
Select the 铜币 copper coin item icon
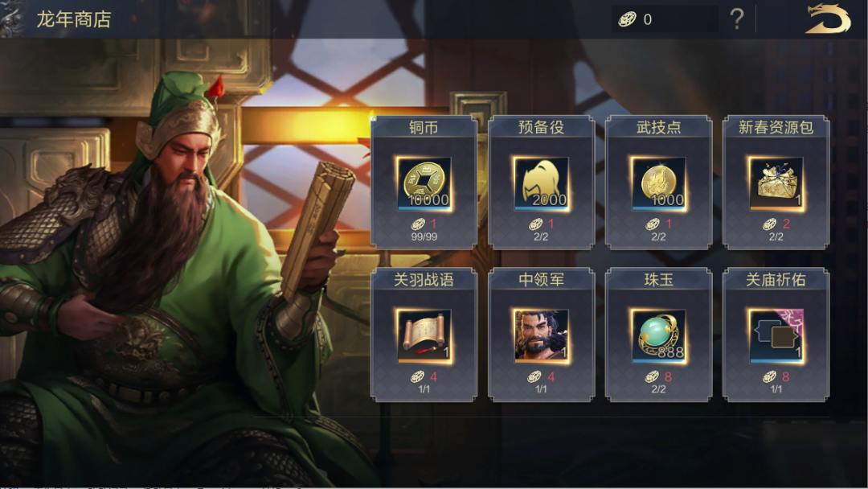point(424,184)
